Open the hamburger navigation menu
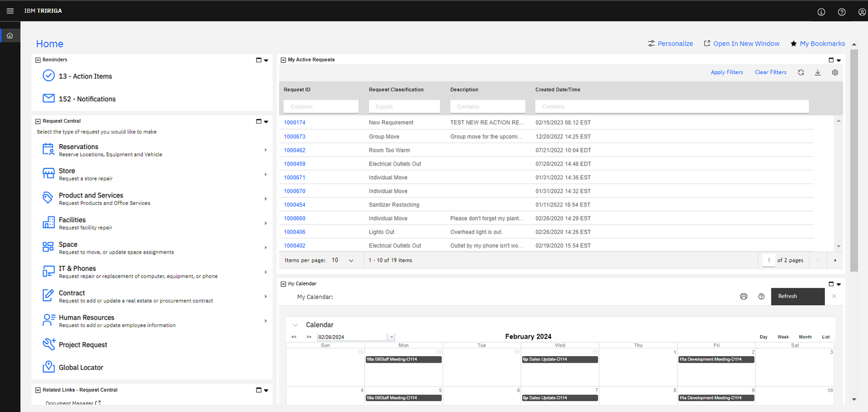Image resolution: width=868 pixels, height=412 pixels. click(10, 11)
